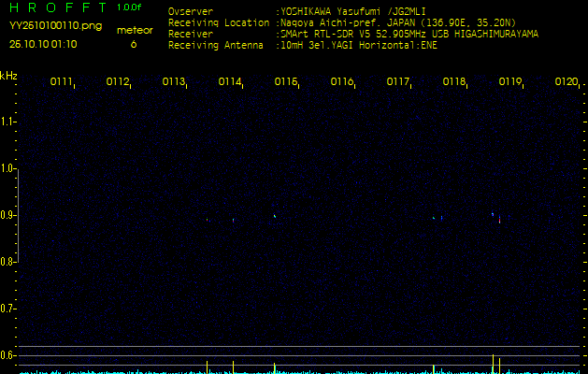Click the red meteor echo before 0119

point(499,221)
